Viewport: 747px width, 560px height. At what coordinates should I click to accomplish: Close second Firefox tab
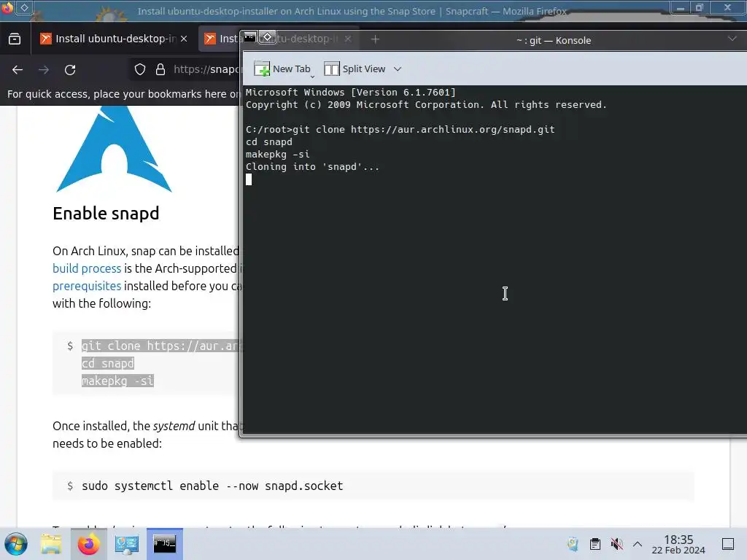pyautogui.click(x=348, y=39)
